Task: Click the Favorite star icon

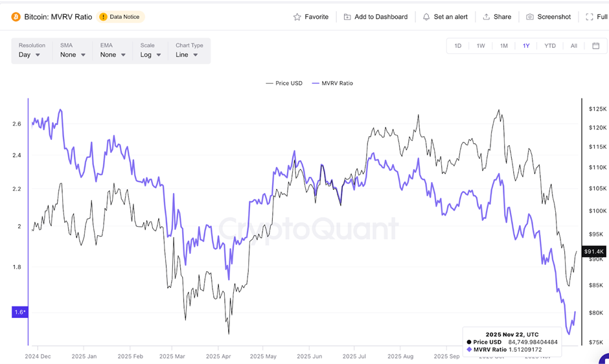Action: (x=297, y=17)
